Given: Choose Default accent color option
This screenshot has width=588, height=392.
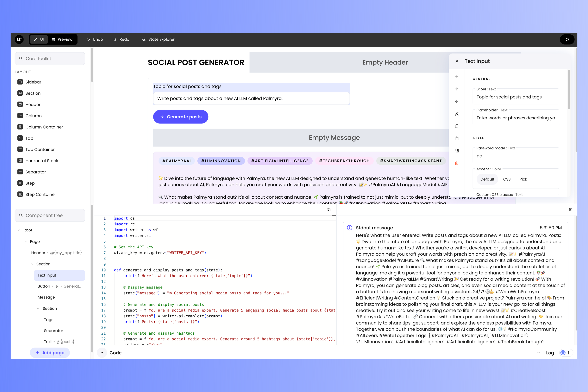Looking at the screenshot, I should tap(487, 179).
